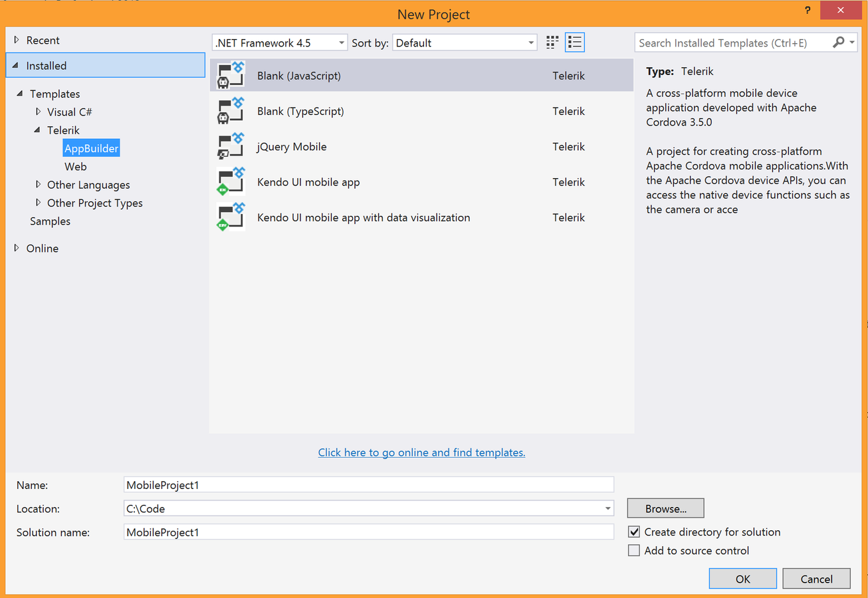The height and width of the screenshot is (598, 868).
Task: Pick the Kendo UI mobile app icon
Action: coord(231,181)
